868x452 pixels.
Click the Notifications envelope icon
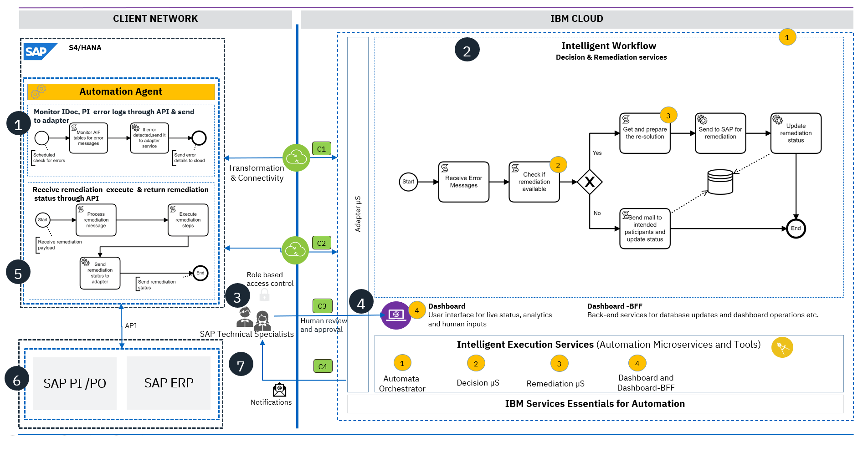coord(279,390)
